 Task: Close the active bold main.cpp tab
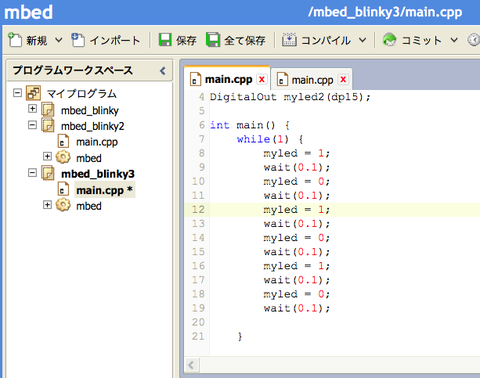click(262, 79)
